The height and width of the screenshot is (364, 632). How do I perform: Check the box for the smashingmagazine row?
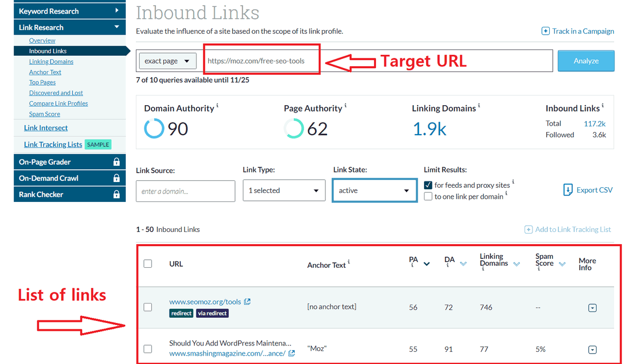point(148,349)
